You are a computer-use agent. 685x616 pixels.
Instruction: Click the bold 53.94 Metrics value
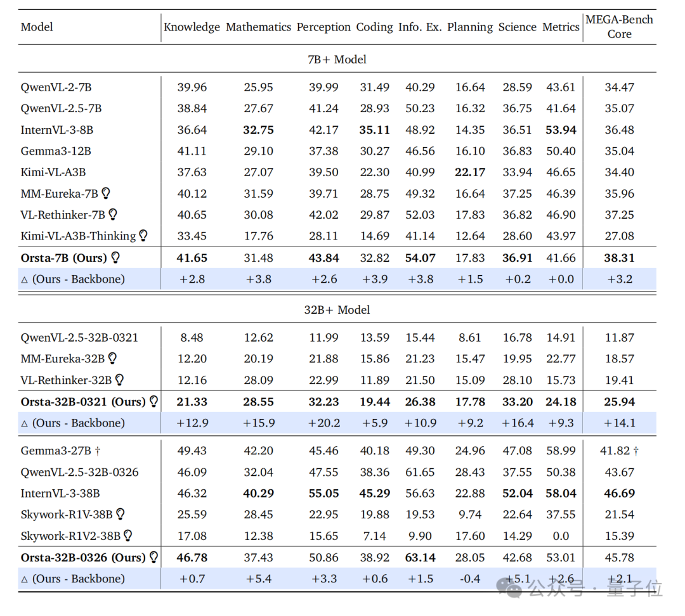pyautogui.click(x=561, y=130)
